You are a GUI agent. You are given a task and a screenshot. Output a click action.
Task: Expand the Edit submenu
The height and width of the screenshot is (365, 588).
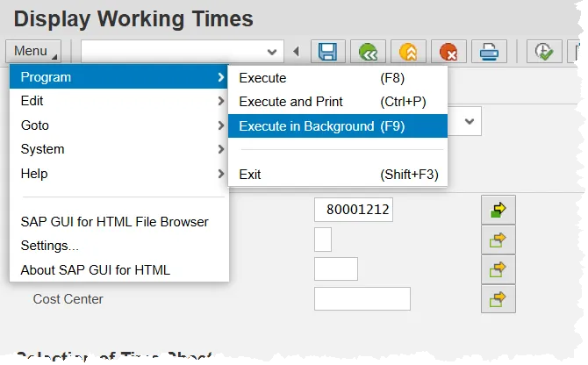click(118, 101)
